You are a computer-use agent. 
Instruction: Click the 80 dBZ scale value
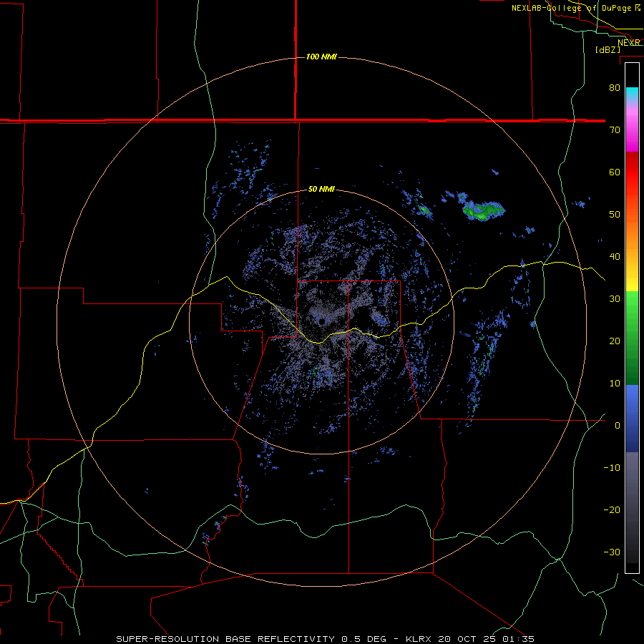615,88
